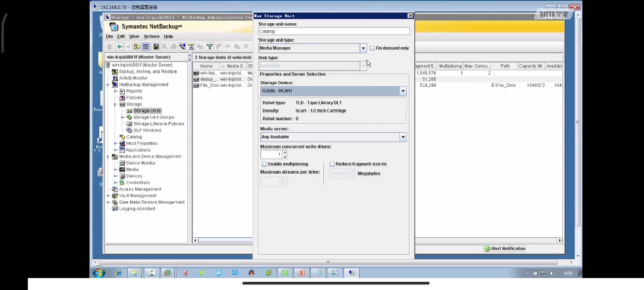644x290 pixels.
Task: Expand the Host Properties node
Action: [116, 144]
